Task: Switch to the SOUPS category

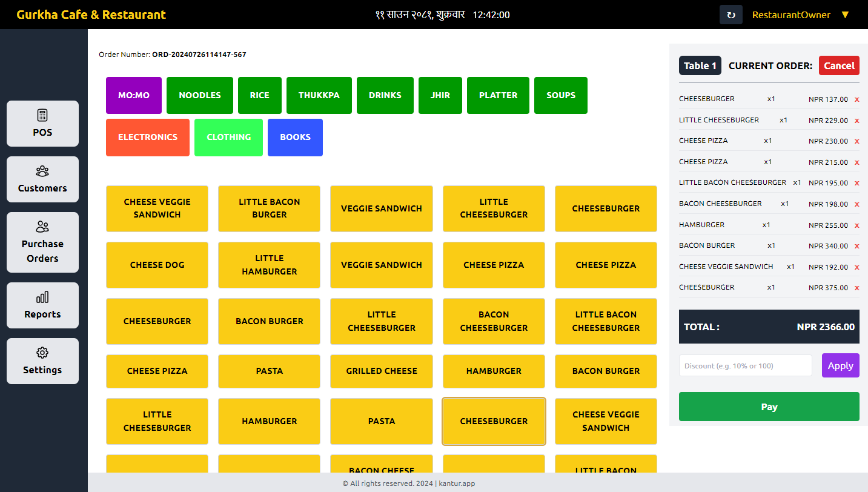Action: (x=561, y=95)
